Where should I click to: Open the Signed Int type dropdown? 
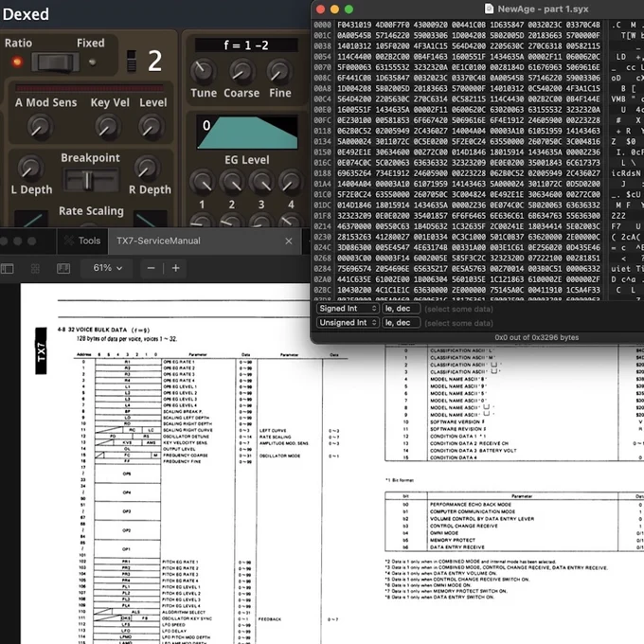(347, 309)
